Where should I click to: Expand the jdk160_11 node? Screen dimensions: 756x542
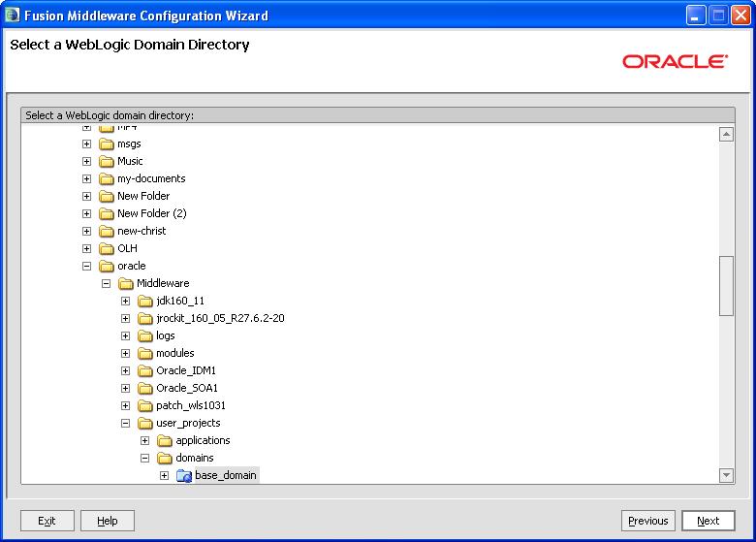(125, 302)
